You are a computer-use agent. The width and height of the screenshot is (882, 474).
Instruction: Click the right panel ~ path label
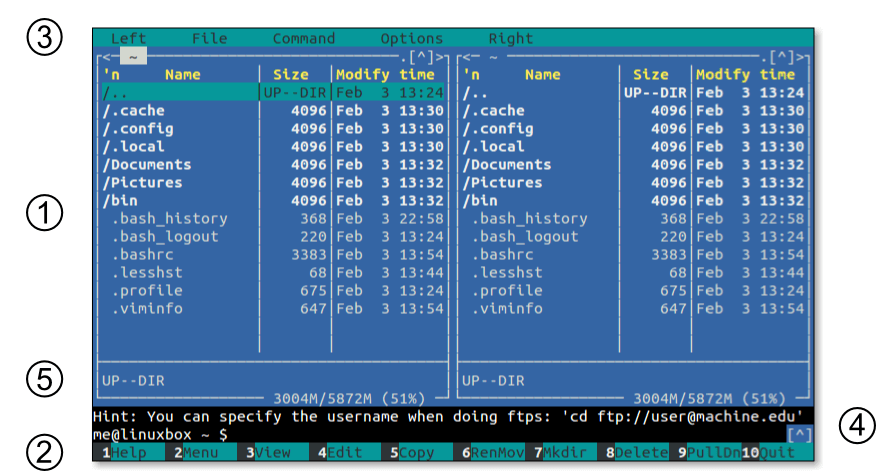[493, 57]
